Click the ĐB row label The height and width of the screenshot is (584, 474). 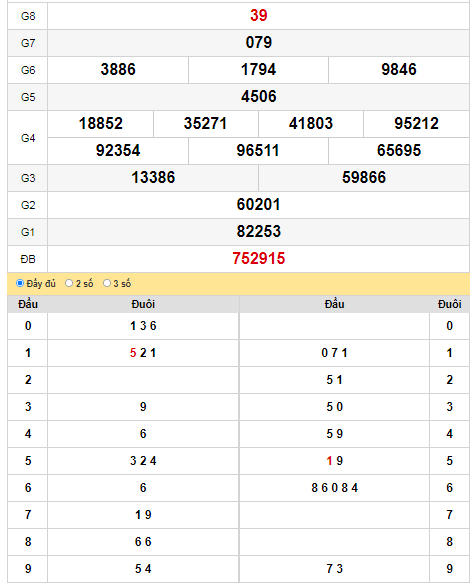[x=28, y=259]
